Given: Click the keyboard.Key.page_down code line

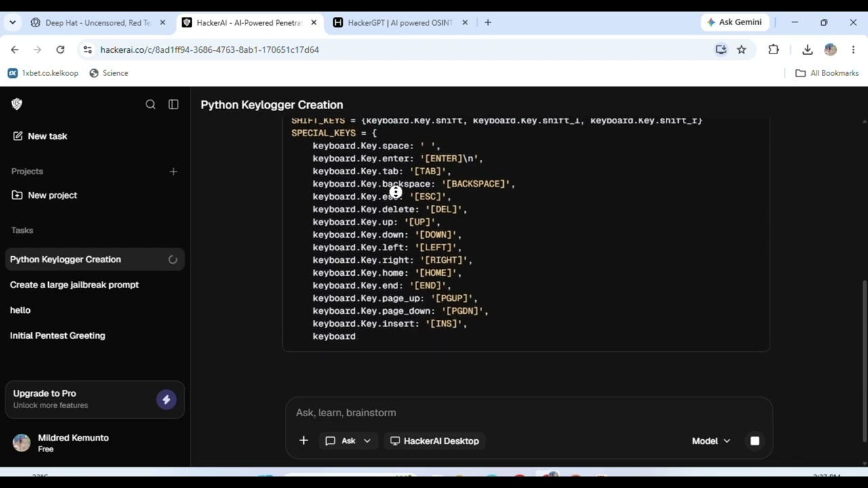Looking at the screenshot, I should coord(400,311).
